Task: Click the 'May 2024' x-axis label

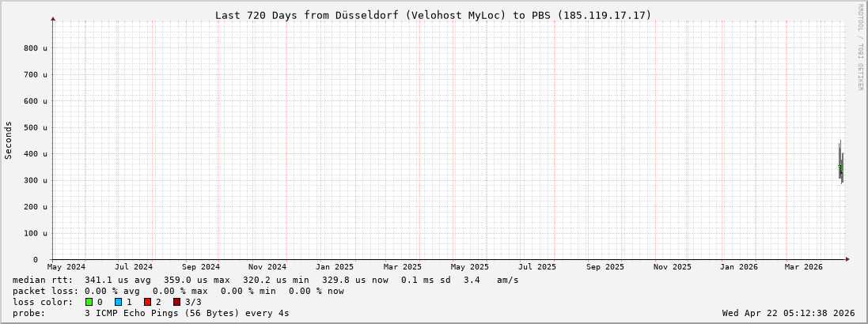Action: coord(66,267)
